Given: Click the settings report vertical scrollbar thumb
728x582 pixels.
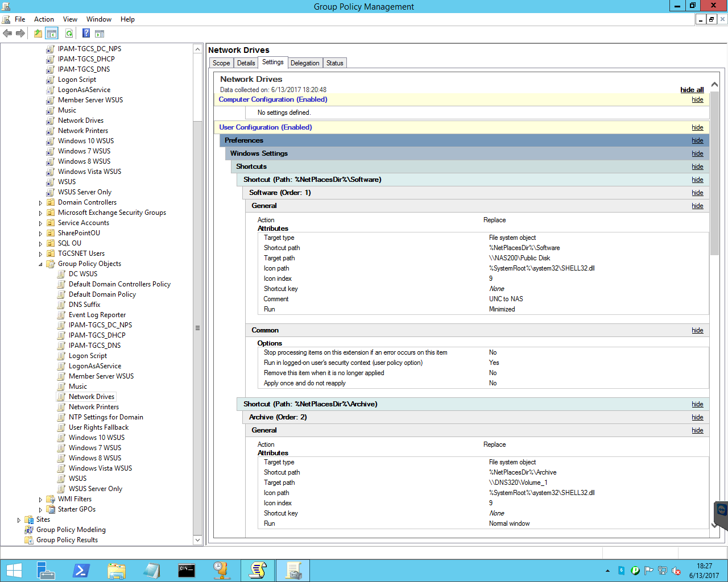Looking at the screenshot, I should click(714, 173).
